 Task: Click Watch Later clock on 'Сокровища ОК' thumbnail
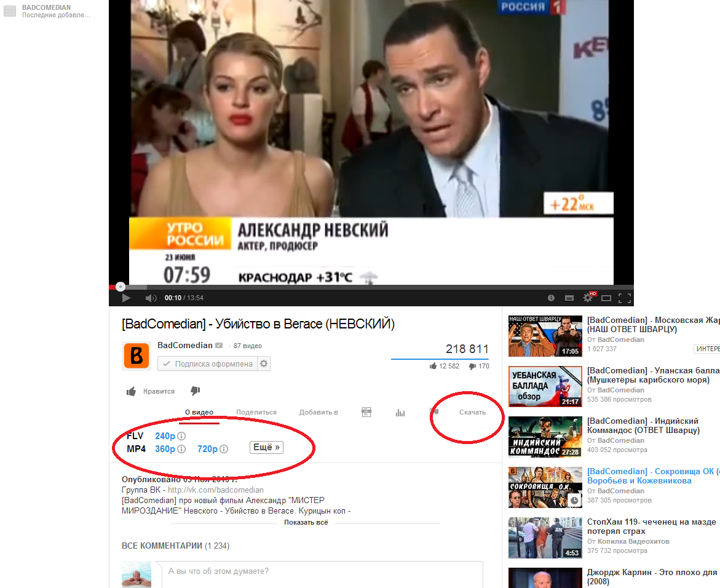(574, 500)
